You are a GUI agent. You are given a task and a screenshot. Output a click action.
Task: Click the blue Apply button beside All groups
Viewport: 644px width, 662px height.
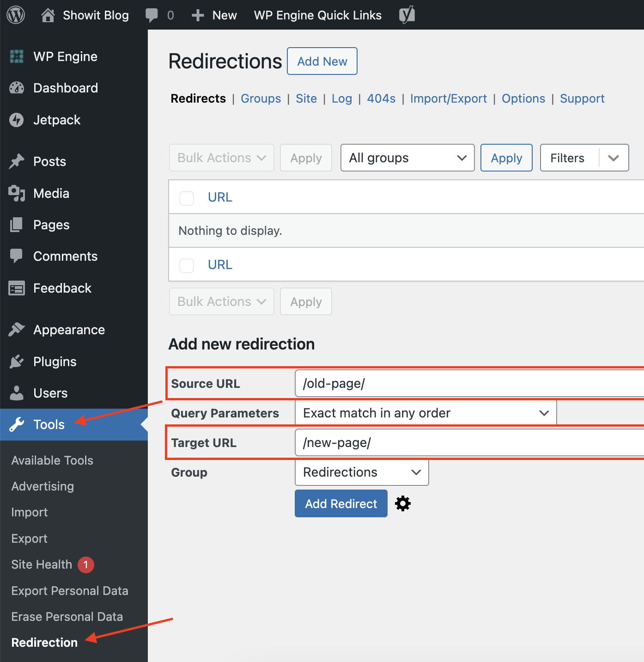tap(506, 158)
